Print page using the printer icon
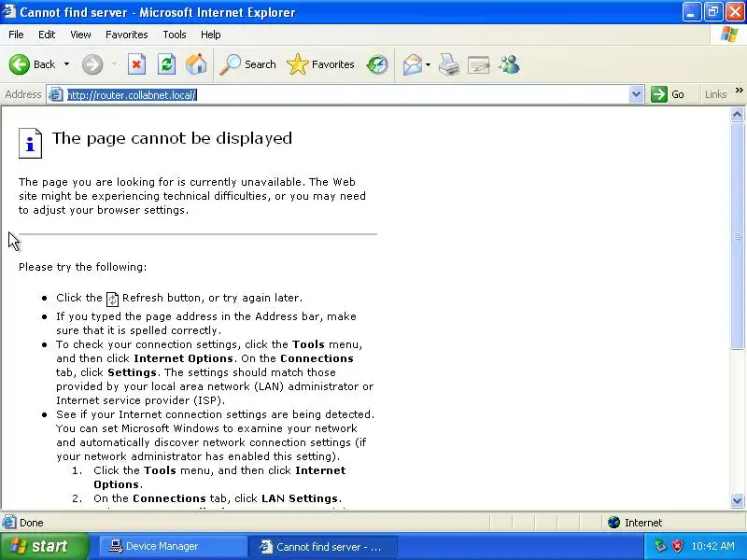This screenshot has width=747, height=560. [x=449, y=64]
